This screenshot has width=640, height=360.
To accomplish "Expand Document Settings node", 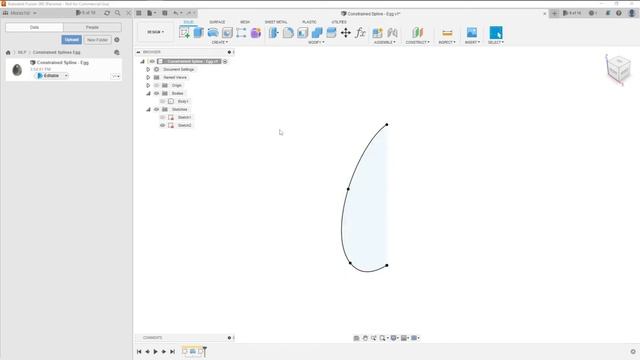I will coord(148,69).
